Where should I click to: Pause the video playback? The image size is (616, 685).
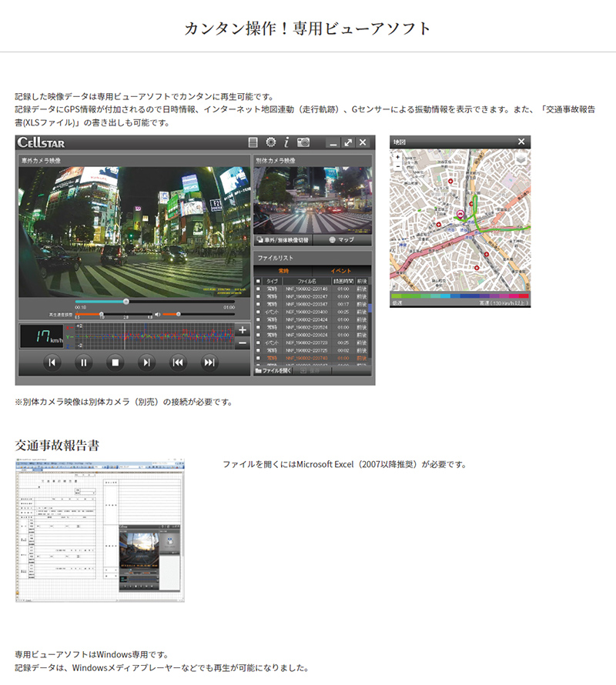pos(83,363)
